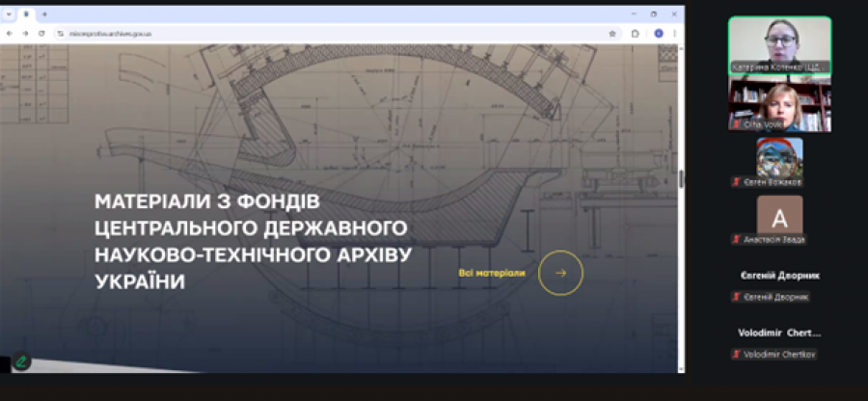Click the green annotation pen icon
This screenshot has height=401, width=868.
coord(21,362)
